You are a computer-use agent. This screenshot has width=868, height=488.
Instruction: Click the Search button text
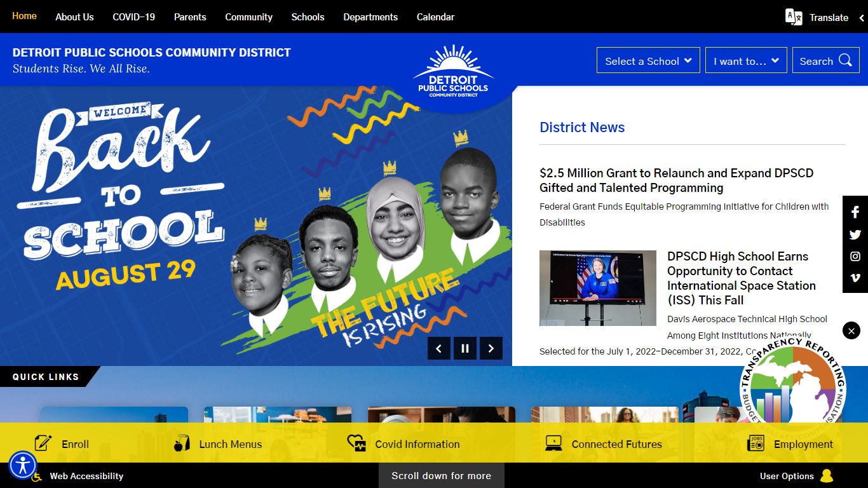tap(816, 61)
